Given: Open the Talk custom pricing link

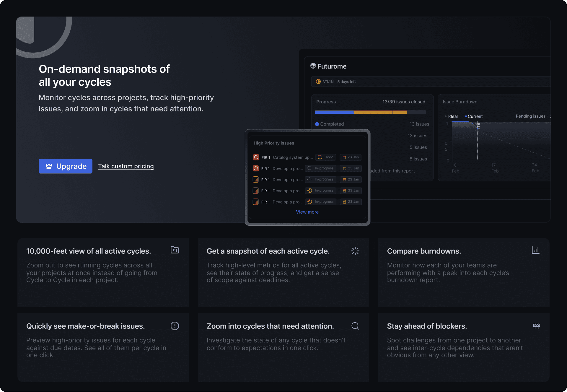Looking at the screenshot, I should tap(126, 166).
